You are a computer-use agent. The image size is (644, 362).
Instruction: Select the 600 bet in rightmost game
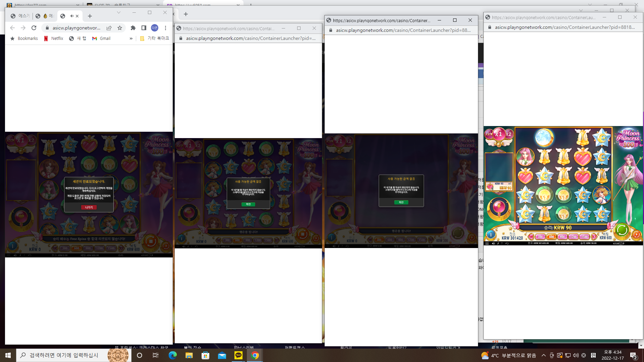551,237
